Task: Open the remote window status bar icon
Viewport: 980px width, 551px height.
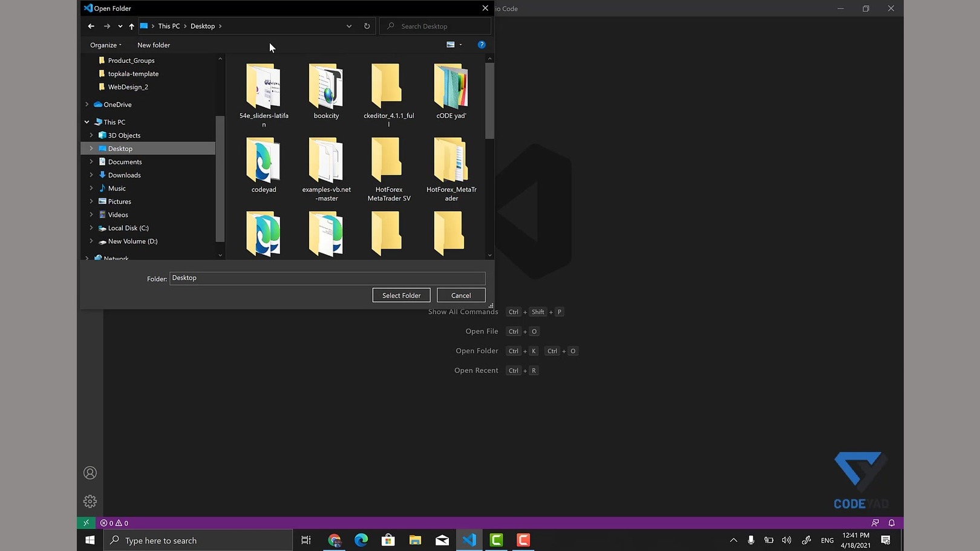Action: (x=86, y=523)
